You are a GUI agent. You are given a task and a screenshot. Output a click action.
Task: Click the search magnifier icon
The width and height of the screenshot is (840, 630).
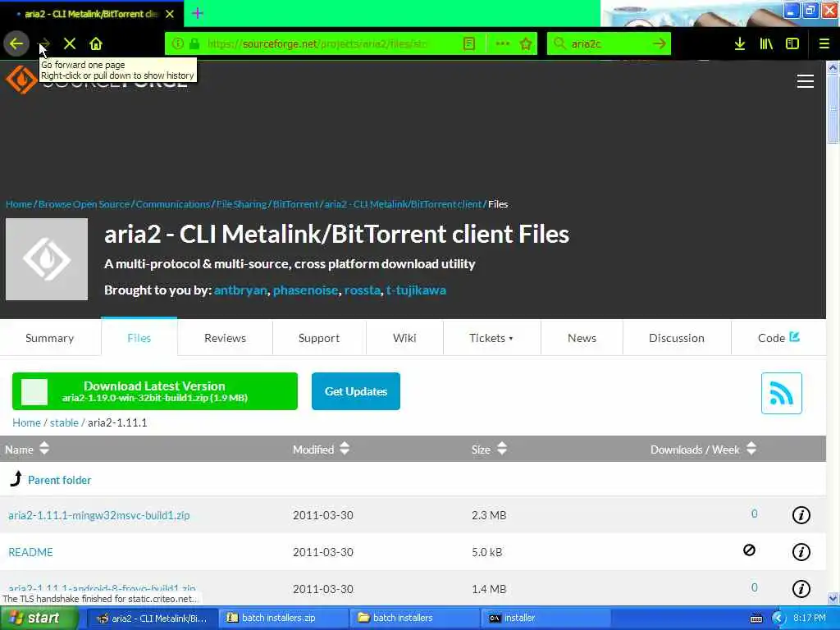[559, 43]
